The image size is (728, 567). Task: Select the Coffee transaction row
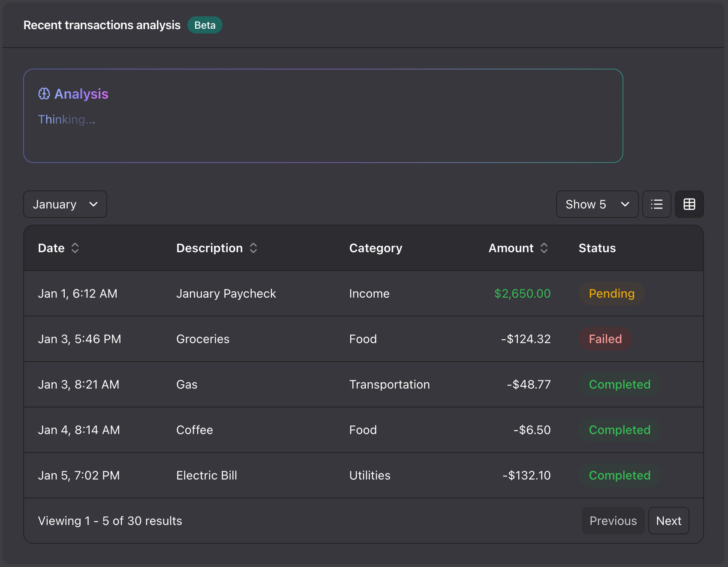pyautogui.click(x=300, y=430)
